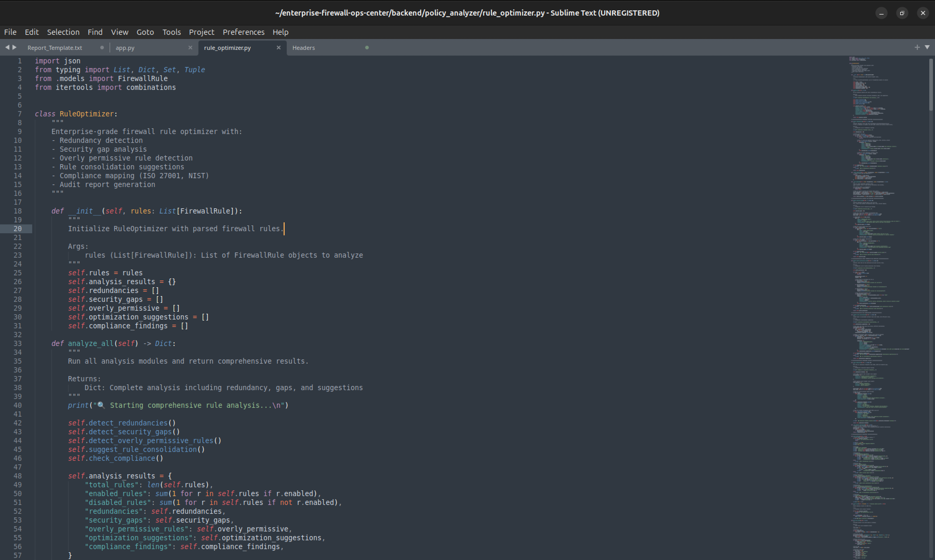Open the Tools menu
The height and width of the screenshot is (560, 935).
click(x=172, y=32)
